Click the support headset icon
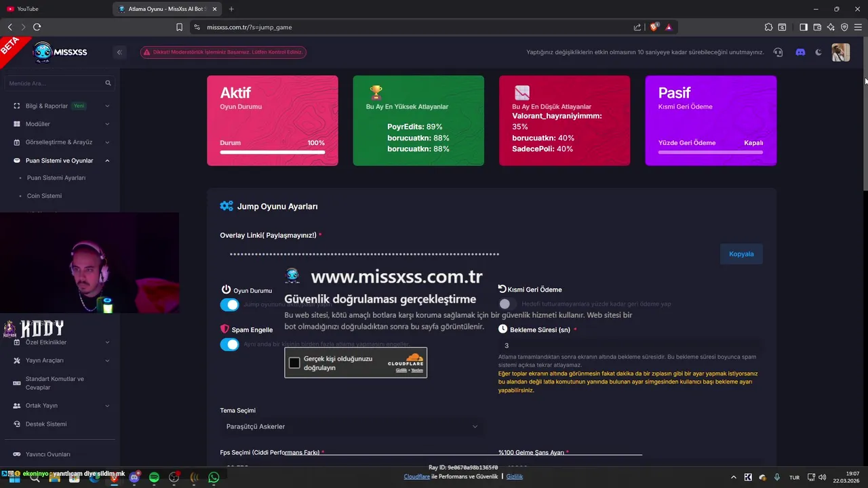The height and width of the screenshot is (488, 868). point(778,52)
